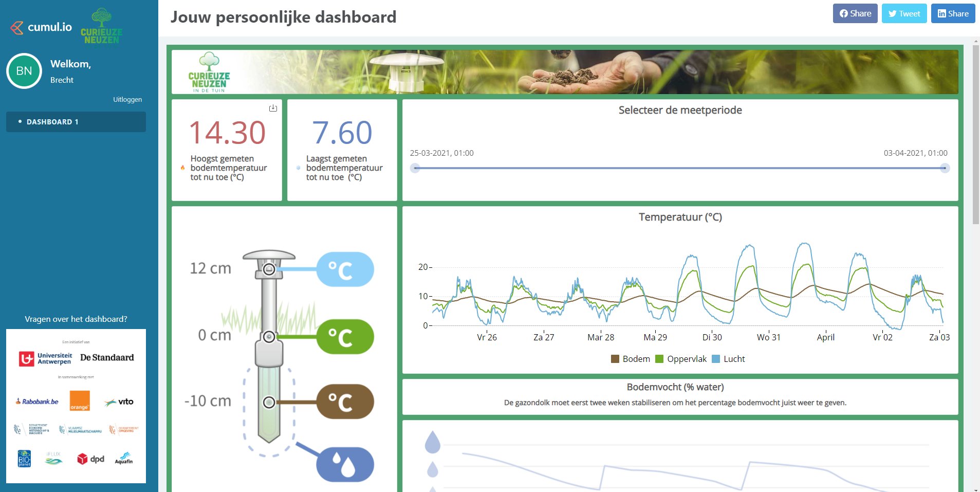Open the Uitloggen link
Image resolution: width=980 pixels, height=492 pixels.
126,99
